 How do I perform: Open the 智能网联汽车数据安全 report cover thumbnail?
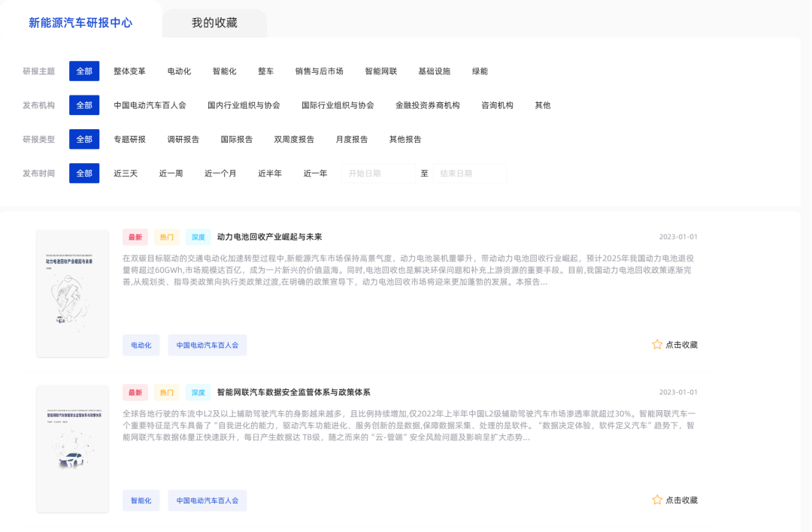tap(73, 449)
